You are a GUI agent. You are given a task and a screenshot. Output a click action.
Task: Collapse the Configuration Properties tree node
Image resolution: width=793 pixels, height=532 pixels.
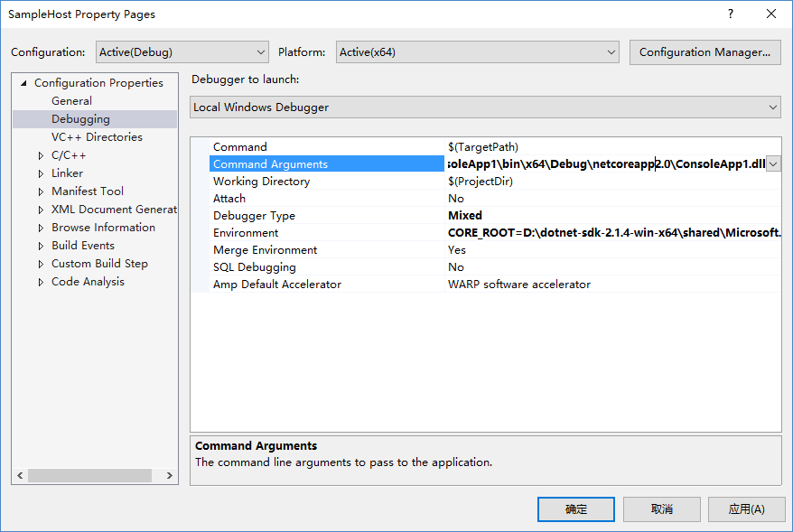tap(23, 82)
